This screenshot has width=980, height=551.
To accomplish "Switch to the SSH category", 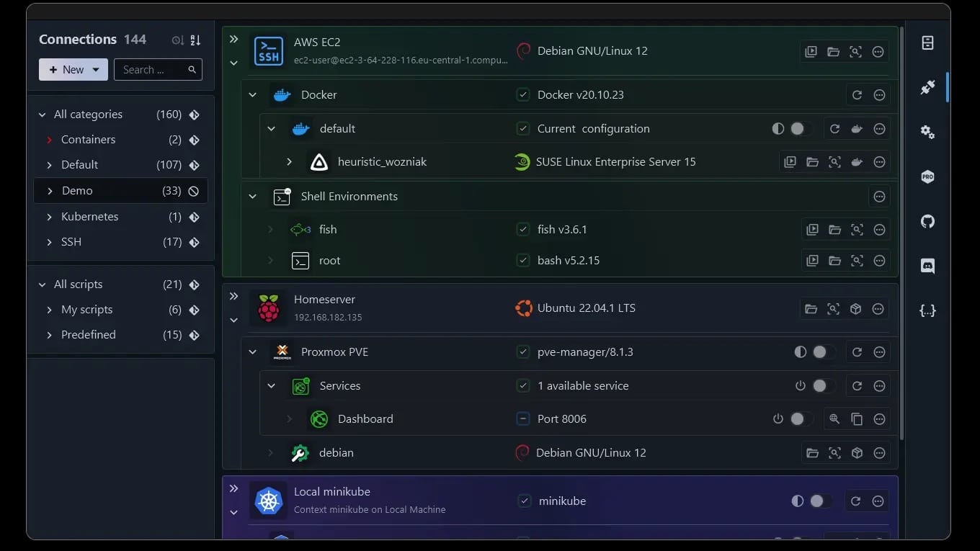I will tap(71, 242).
